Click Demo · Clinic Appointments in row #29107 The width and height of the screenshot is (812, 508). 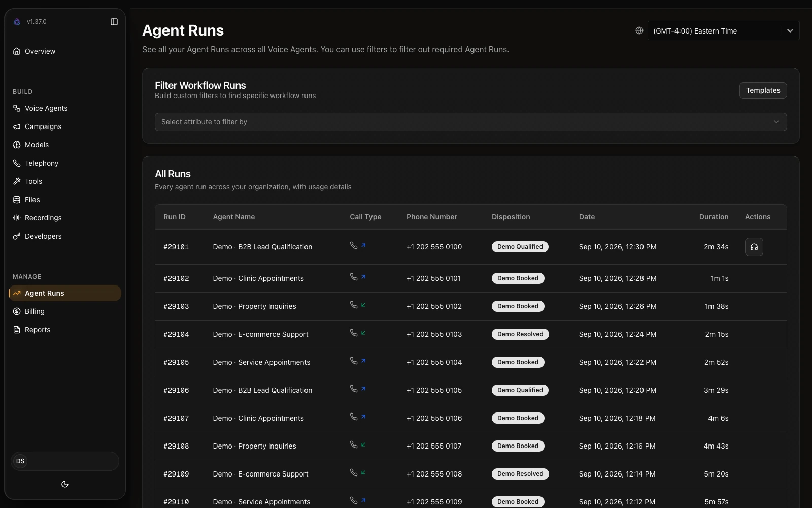(x=258, y=418)
